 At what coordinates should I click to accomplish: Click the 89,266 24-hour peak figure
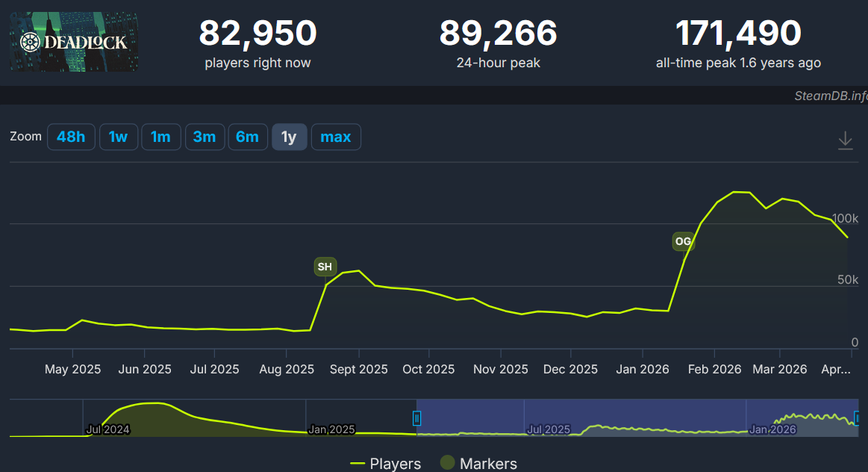click(x=499, y=33)
